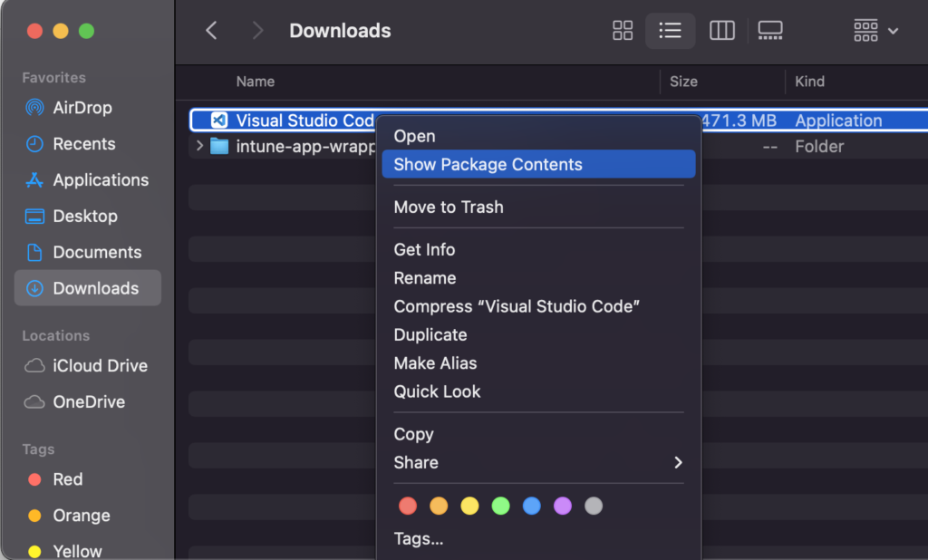Click the Application kind cell

pos(838,121)
